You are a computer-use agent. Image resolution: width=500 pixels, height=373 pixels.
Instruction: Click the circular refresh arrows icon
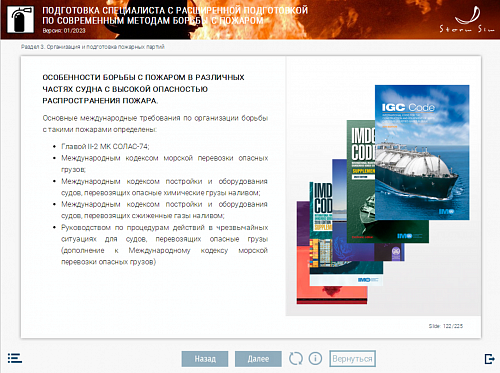[296, 359]
